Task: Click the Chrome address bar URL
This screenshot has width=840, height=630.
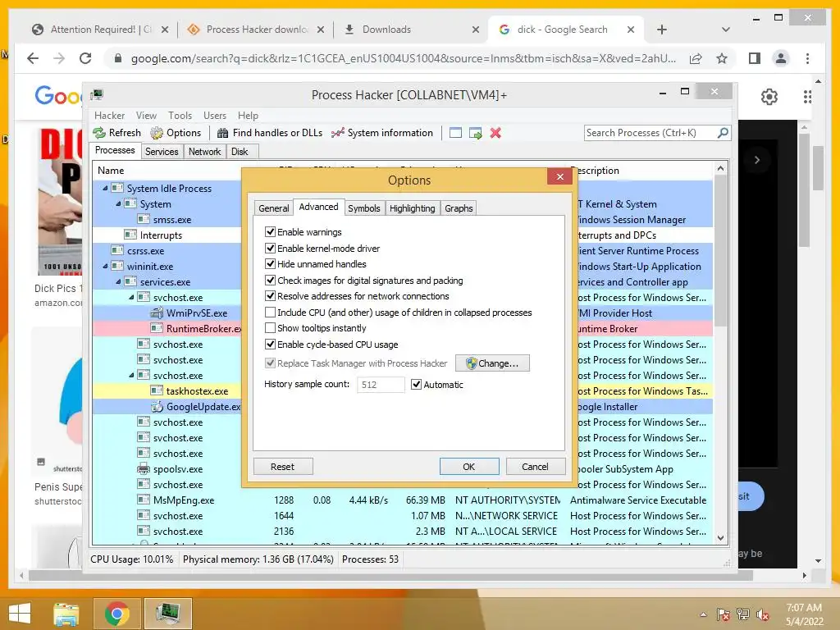Action: [x=403, y=58]
